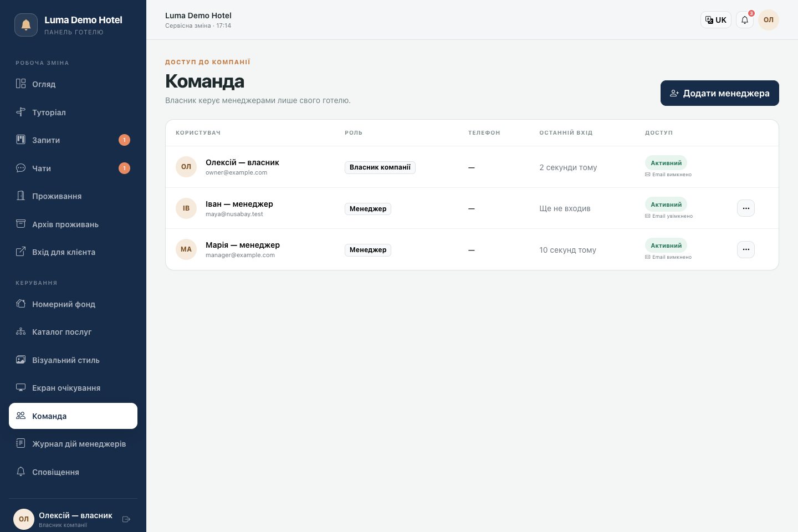Click the Менеджер role badge in Марія's row
The height and width of the screenshot is (532, 798).
[368, 250]
